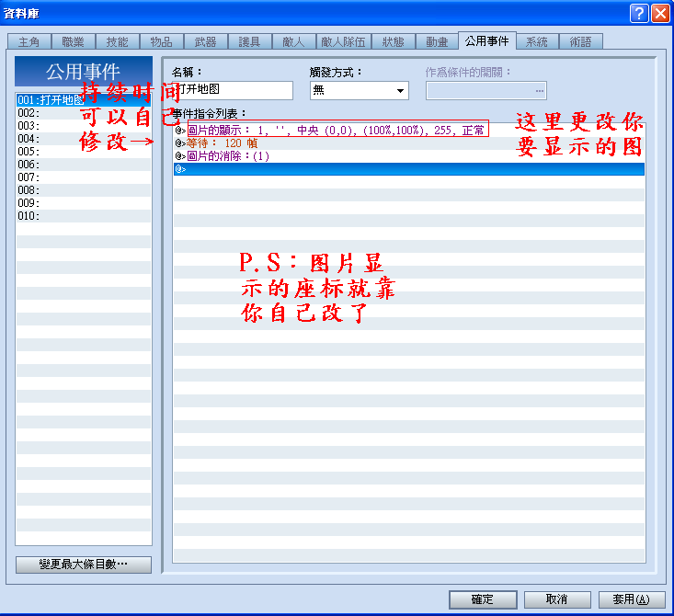Image resolution: width=674 pixels, height=616 pixels.
Task: Click the 取消 button
Action: point(557,599)
